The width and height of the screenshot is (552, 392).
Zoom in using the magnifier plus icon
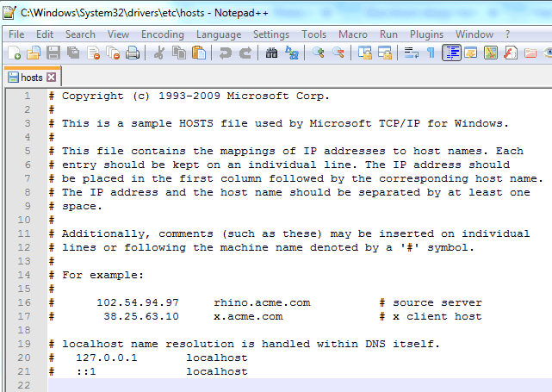point(319,53)
